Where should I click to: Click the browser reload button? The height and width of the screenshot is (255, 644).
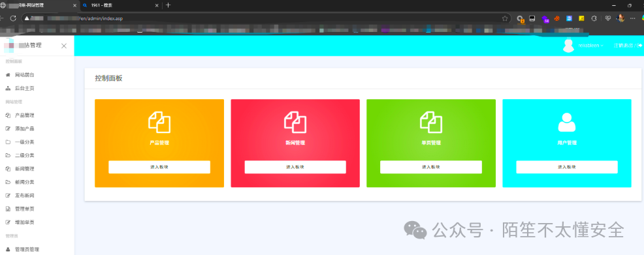point(12,18)
